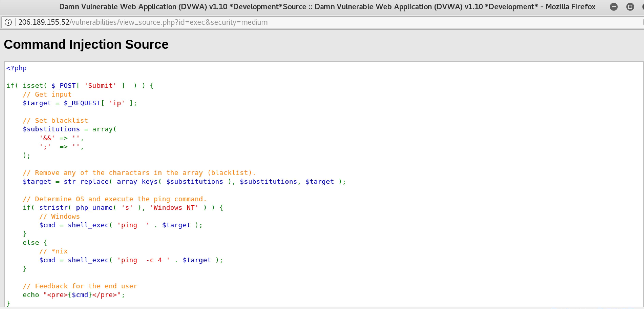Maximize the Firefox window
Image resolution: width=644 pixels, height=309 pixels.
click(630, 7)
